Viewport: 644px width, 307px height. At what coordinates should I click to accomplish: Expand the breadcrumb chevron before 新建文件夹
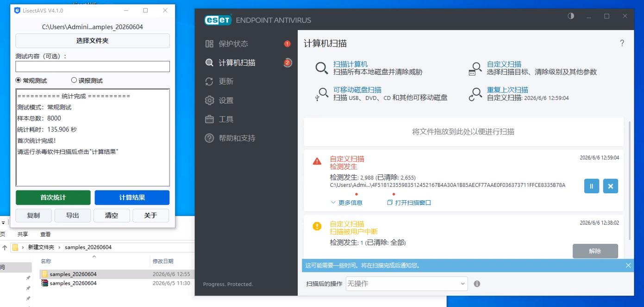pos(23,247)
